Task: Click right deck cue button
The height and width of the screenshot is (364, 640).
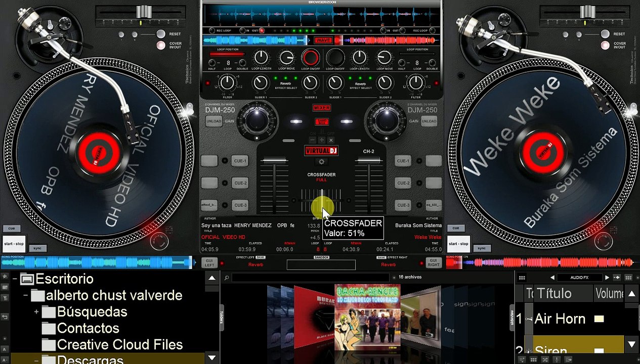Action: 456,229
